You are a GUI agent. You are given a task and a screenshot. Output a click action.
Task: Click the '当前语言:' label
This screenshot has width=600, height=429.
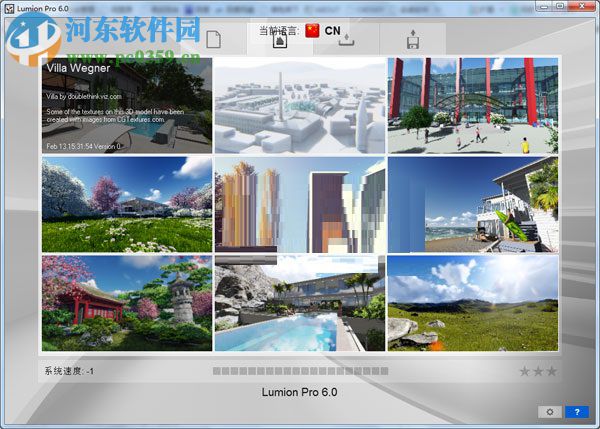[x=279, y=31]
